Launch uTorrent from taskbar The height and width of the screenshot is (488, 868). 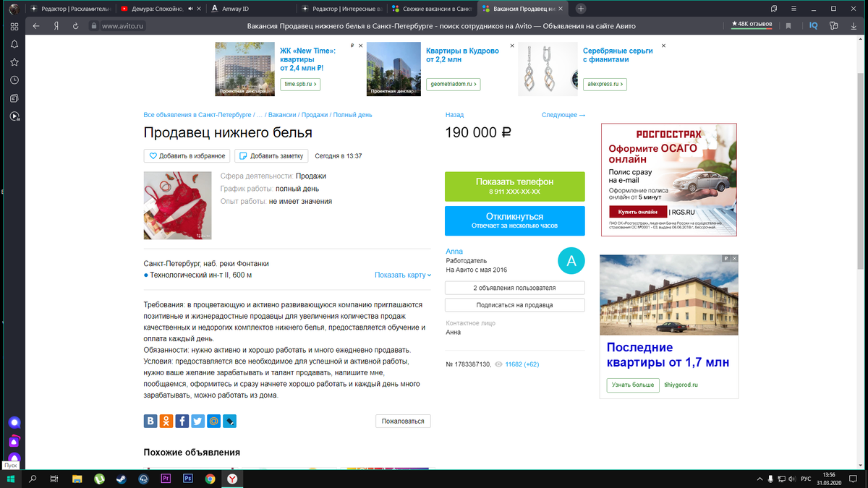coord(99,479)
